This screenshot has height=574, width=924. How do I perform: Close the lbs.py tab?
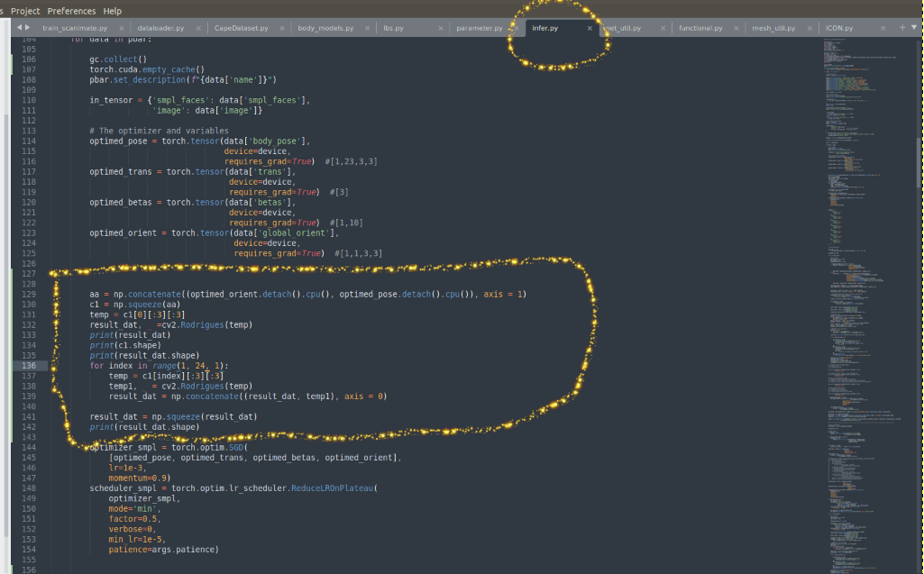tap(440, 28)
